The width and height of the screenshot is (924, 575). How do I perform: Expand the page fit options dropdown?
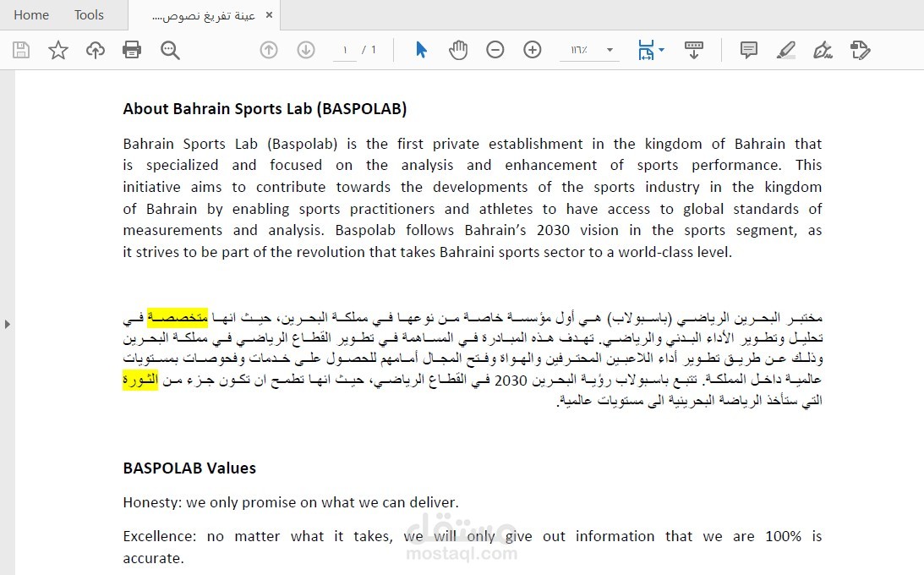coord(661,50)
